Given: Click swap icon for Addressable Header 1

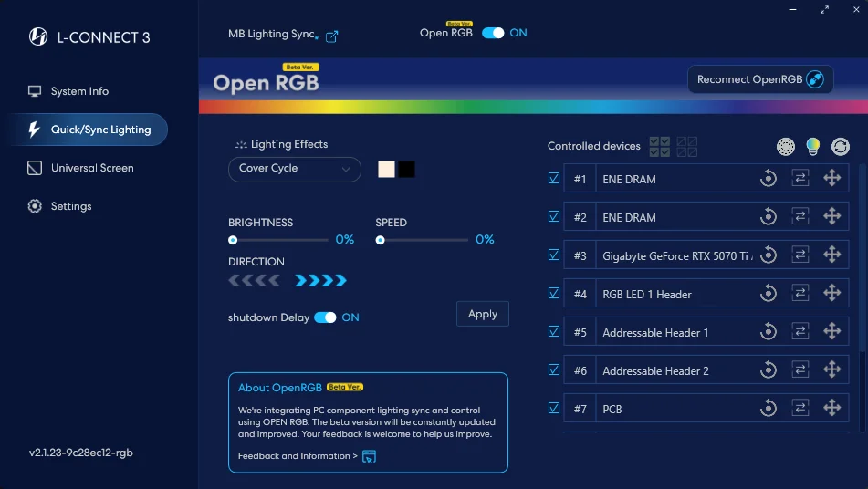Looking at the screenshot, I should pyautogui.click(x=800, y=331).
